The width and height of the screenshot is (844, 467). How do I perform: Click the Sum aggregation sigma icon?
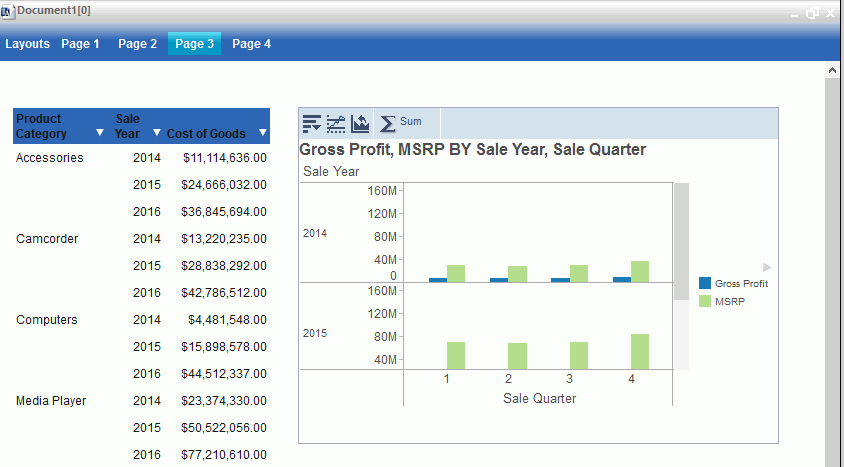pyautogui.click(x=388, y=123)
